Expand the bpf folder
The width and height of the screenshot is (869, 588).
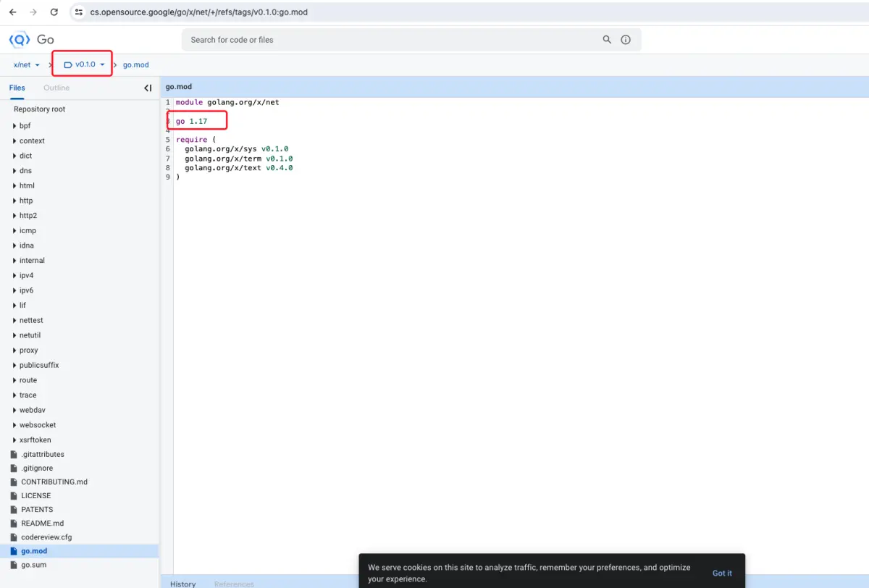14,126
